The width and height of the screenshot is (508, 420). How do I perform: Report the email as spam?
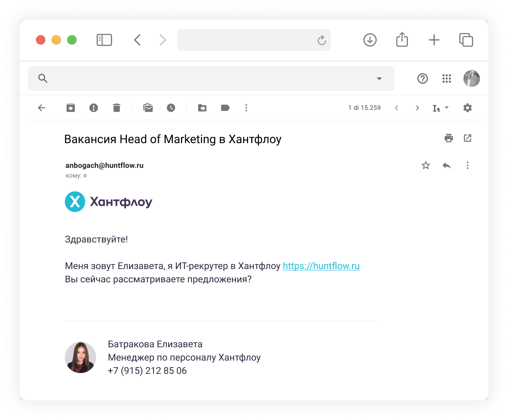(93, 108)
